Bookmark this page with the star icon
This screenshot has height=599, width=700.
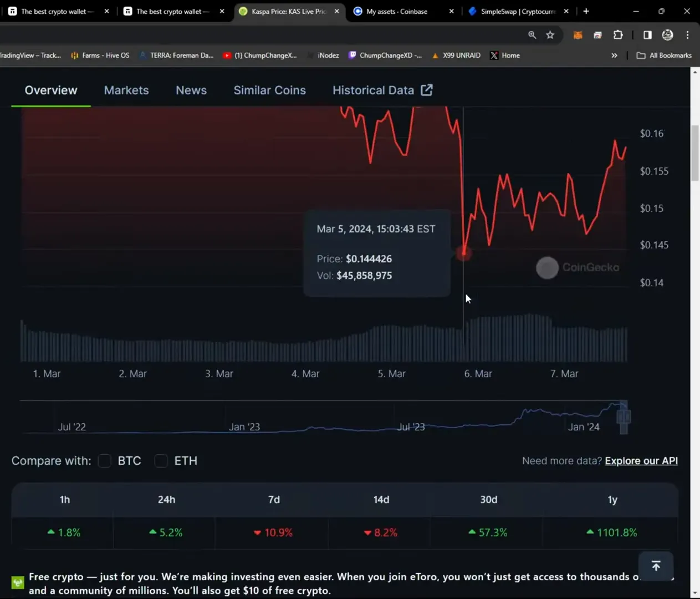point(550,35)
